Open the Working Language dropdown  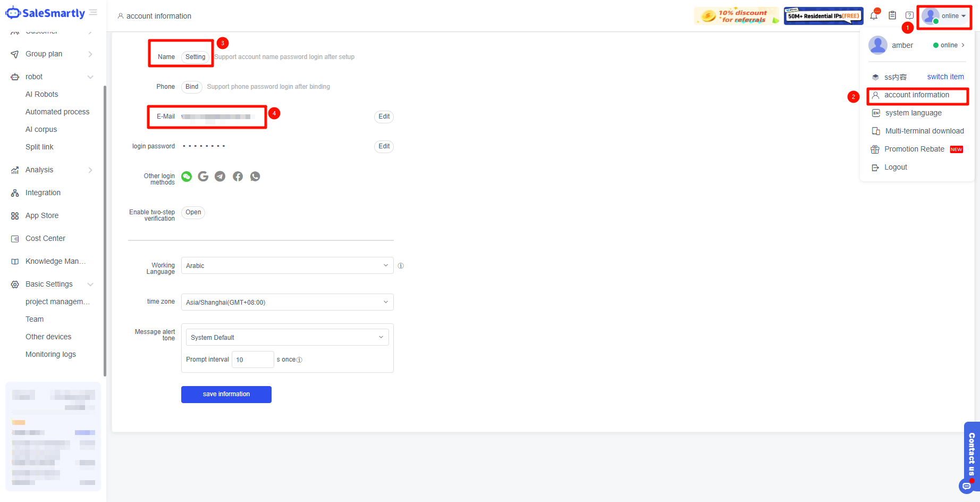pyautogui.click(x=287, y=265)
